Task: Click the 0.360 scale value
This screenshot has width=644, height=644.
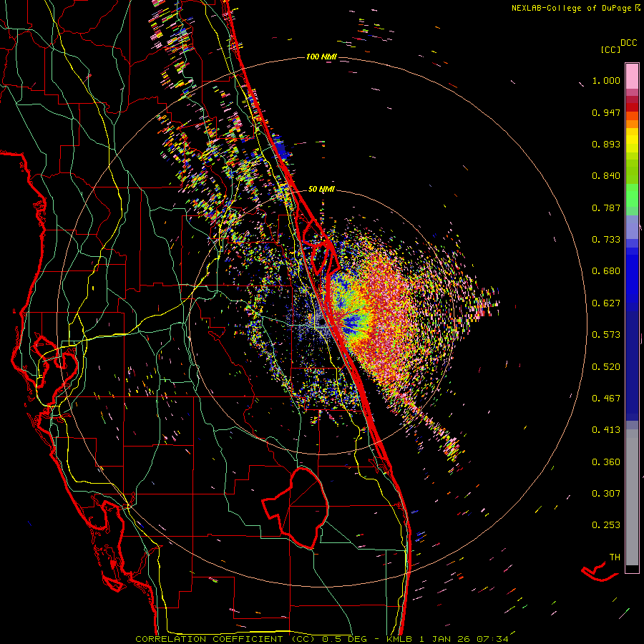Action: [x=606, y=462]
